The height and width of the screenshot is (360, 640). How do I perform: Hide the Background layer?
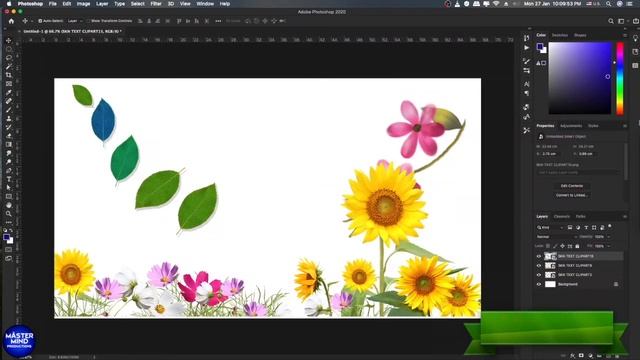[x=539, y=284]
